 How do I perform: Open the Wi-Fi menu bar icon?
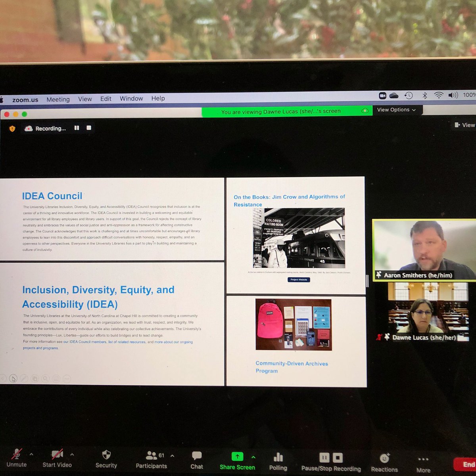tap(439, 95)
